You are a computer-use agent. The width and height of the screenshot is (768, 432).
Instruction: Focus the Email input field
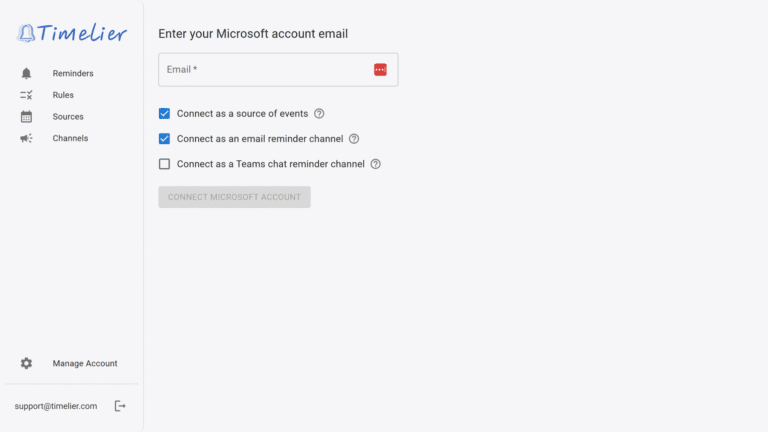pos(265,69)
